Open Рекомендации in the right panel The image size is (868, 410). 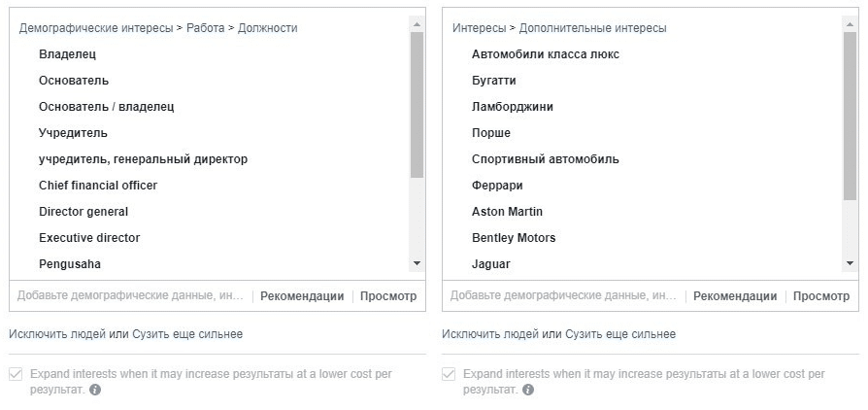(x=735, y=296)
